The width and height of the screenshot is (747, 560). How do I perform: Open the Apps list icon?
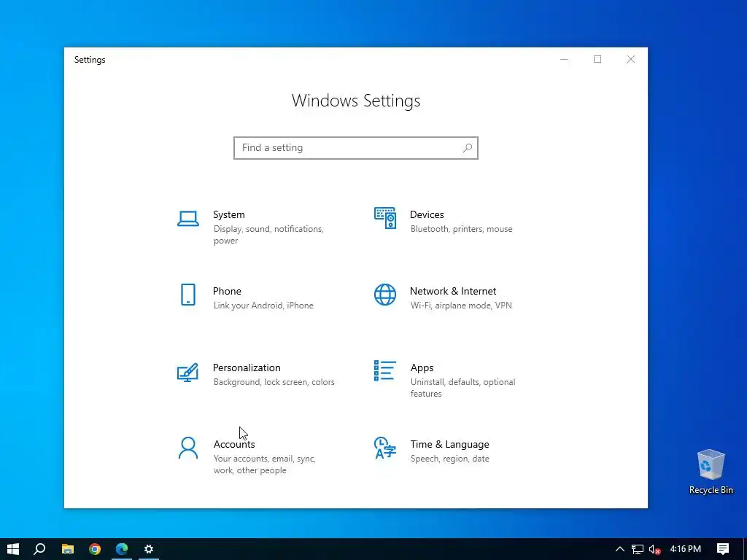385,371
